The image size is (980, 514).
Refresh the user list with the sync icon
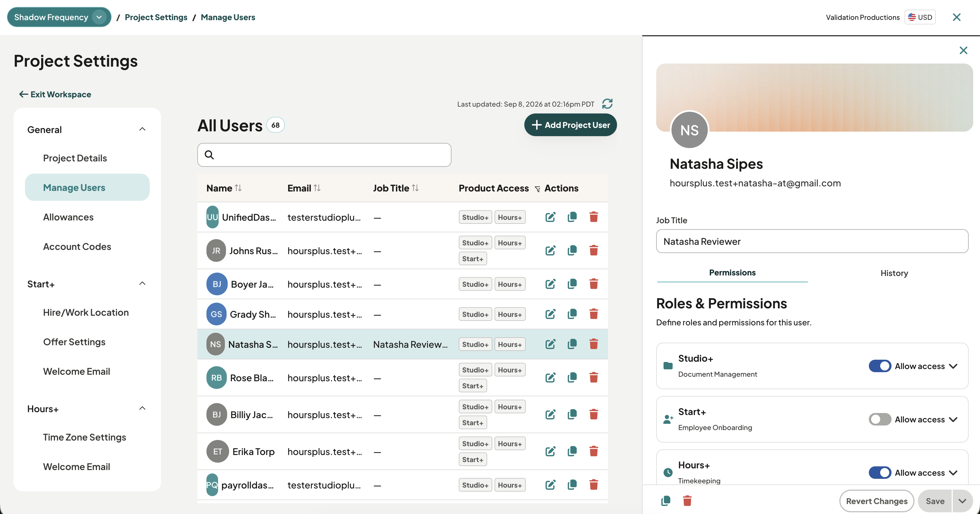pyautogui.click(x=607, y=104)
